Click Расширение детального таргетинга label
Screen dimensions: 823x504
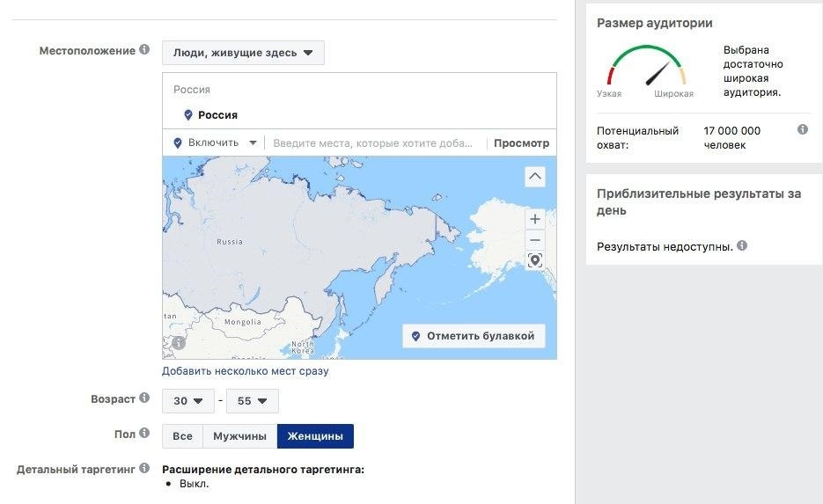(x=263, y=470)
